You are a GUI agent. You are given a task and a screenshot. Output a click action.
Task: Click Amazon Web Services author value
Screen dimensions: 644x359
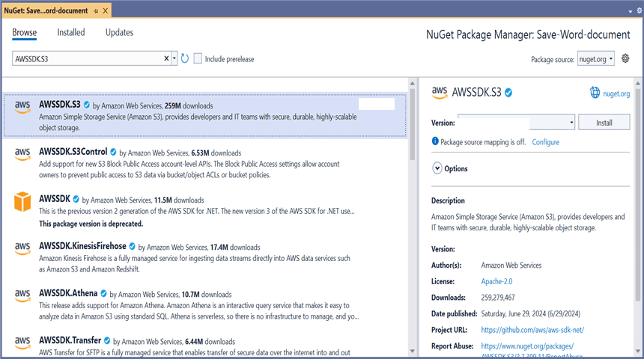[x=511, y=266]
